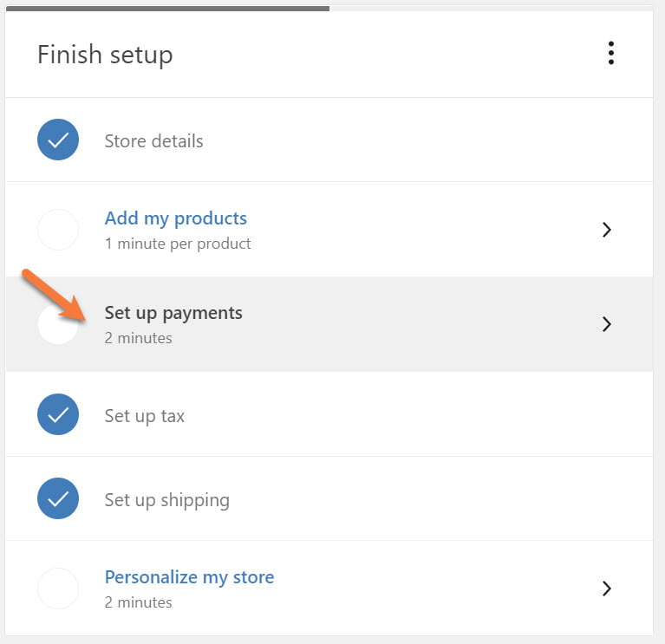This screenshot has width=665, height=644.
Task: Click the Set up tax checkmark icon
Action: point(58,415)
